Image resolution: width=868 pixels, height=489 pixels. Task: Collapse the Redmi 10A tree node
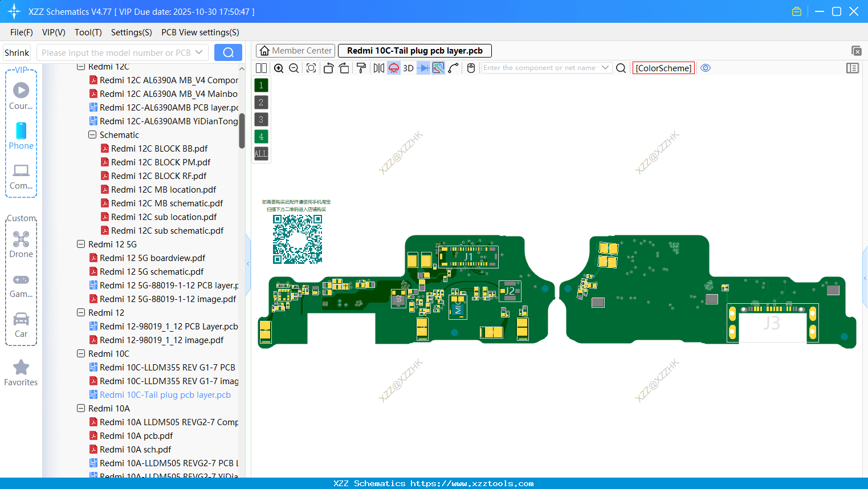(x=80, y=408)
